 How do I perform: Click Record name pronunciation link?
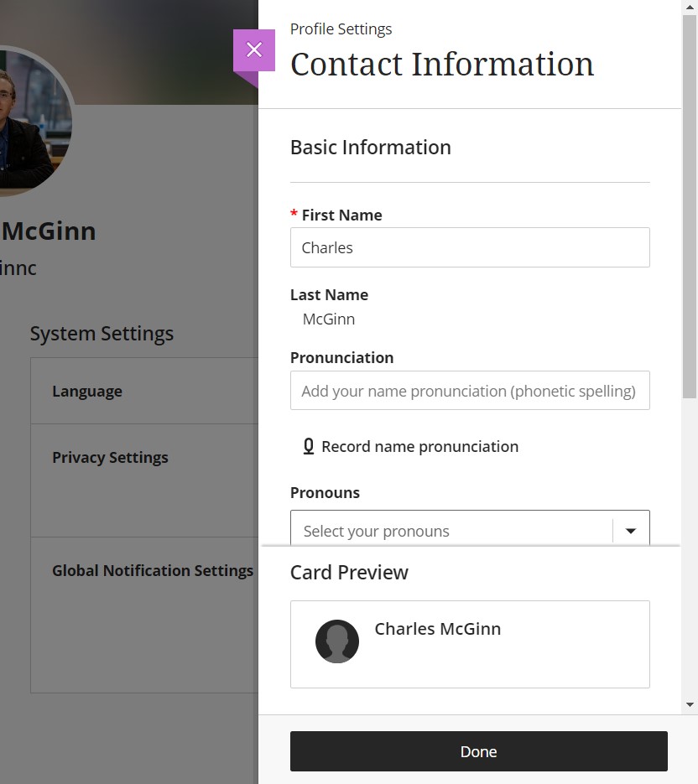419,446
